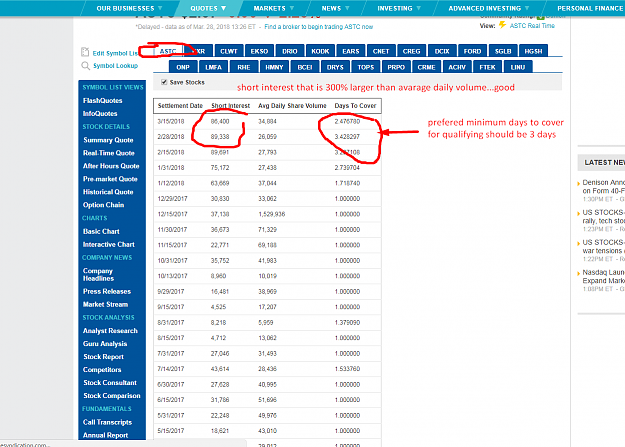This screenshot has width=625, height=447.
Task: Launch the Interactive Chart
Action: [109, 244]
